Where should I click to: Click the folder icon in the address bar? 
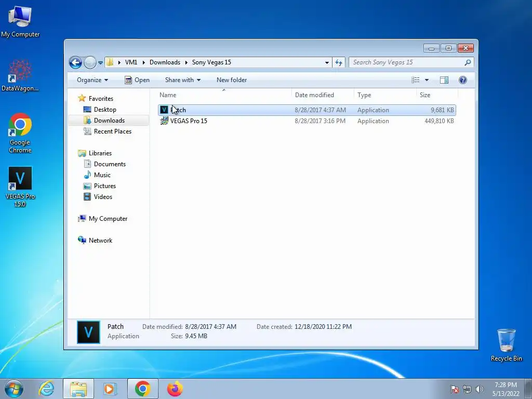(110, 62)
